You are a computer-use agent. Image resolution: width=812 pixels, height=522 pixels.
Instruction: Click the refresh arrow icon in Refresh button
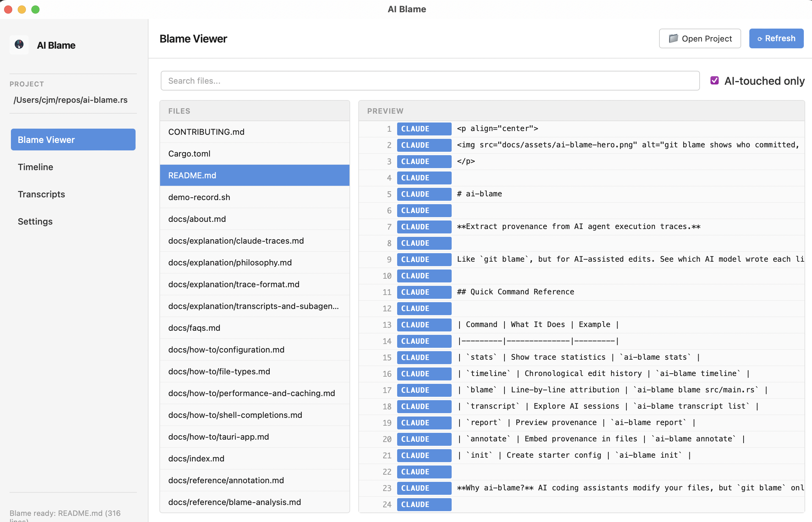(761, 38)
